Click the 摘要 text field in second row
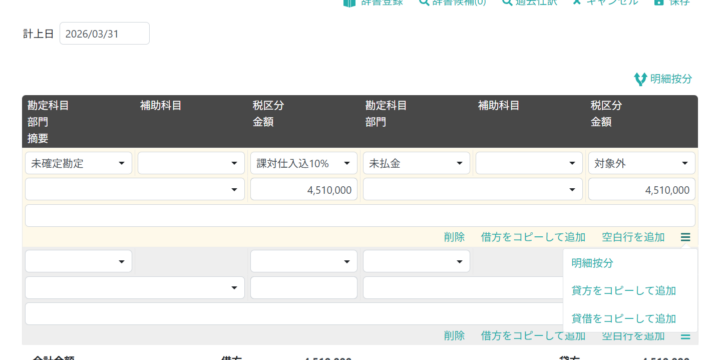The height and width of the screenshot is (360, 720). pos(294,314)
